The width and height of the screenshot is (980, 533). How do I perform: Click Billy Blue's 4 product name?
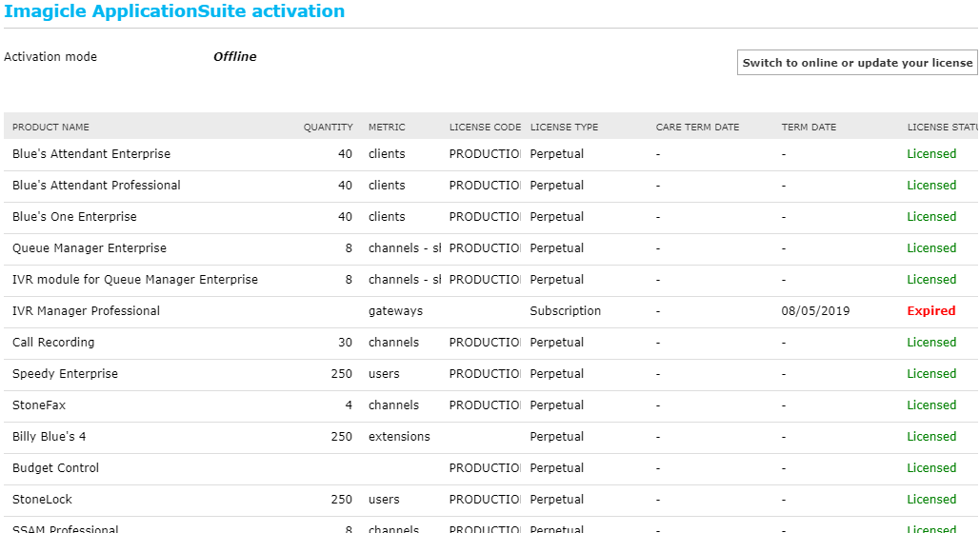(50, 437)
